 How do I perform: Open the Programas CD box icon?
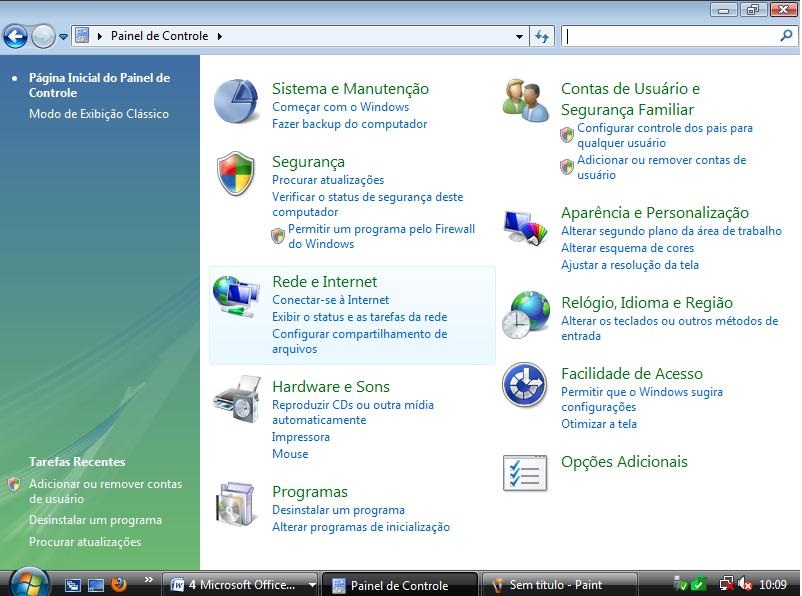[x=236, y=504]
